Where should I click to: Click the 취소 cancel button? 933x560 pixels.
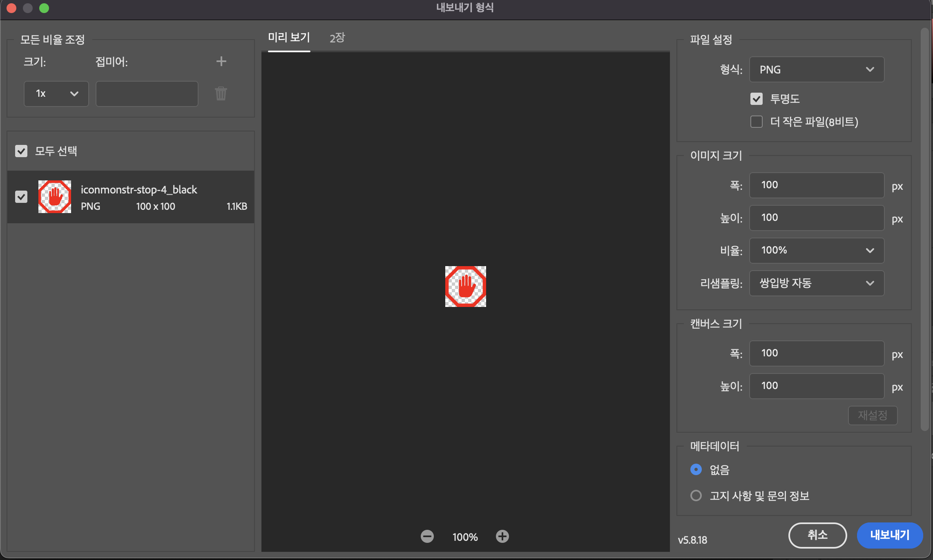[x=817, y=535]
